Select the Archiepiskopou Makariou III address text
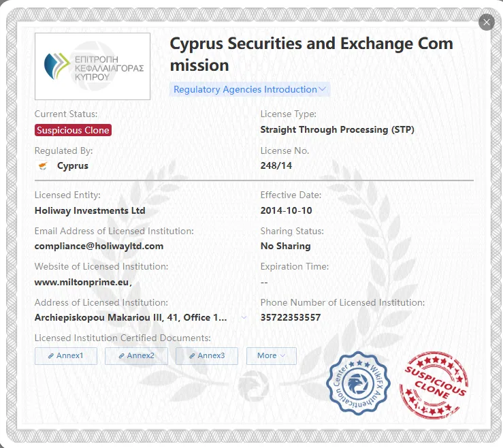503x448 pixels. click(131, 317)
